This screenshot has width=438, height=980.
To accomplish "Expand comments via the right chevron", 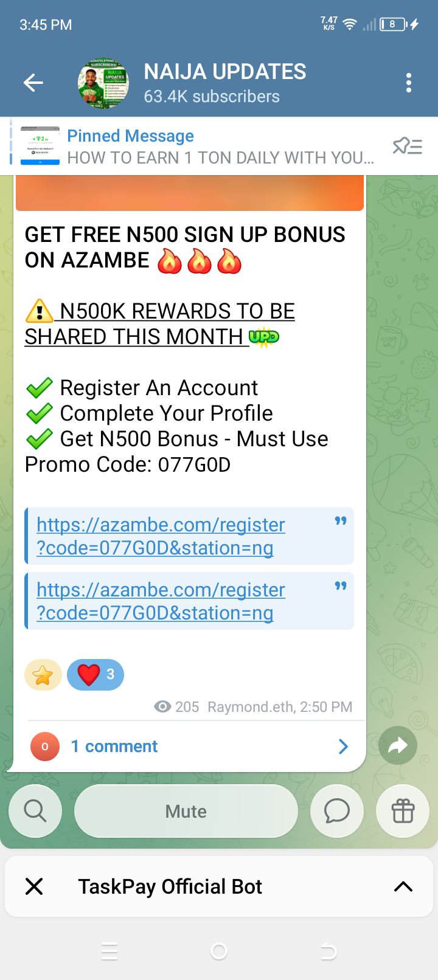I will [x=344, y=747].
